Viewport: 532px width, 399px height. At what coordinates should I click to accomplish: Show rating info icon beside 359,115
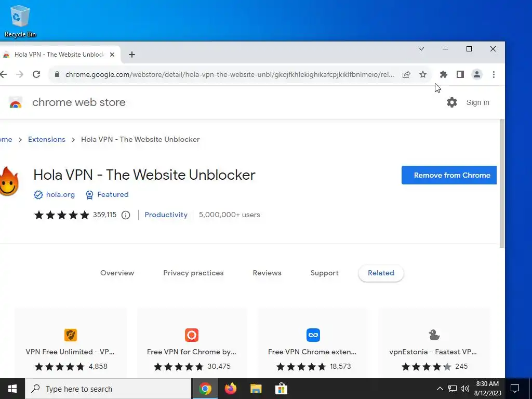(x=126, y=215)
